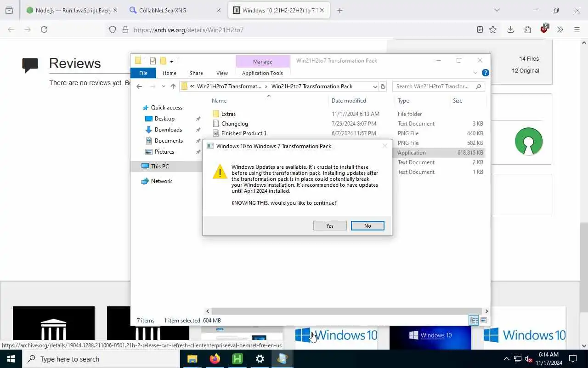The width and height of the screenshot is (588, 368).
Task: Expand the Explorer ribbon chevron
Action: [475, 73]
